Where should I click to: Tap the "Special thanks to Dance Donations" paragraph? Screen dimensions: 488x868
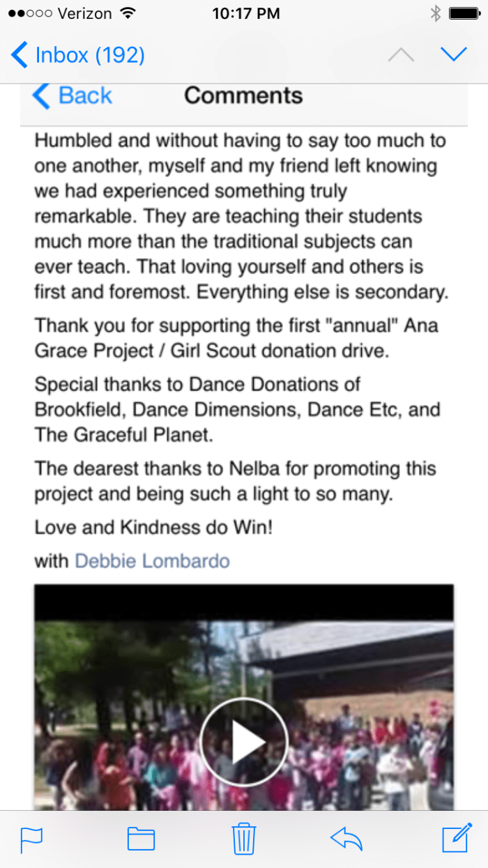pyautogui.click(x=237, y=409)
